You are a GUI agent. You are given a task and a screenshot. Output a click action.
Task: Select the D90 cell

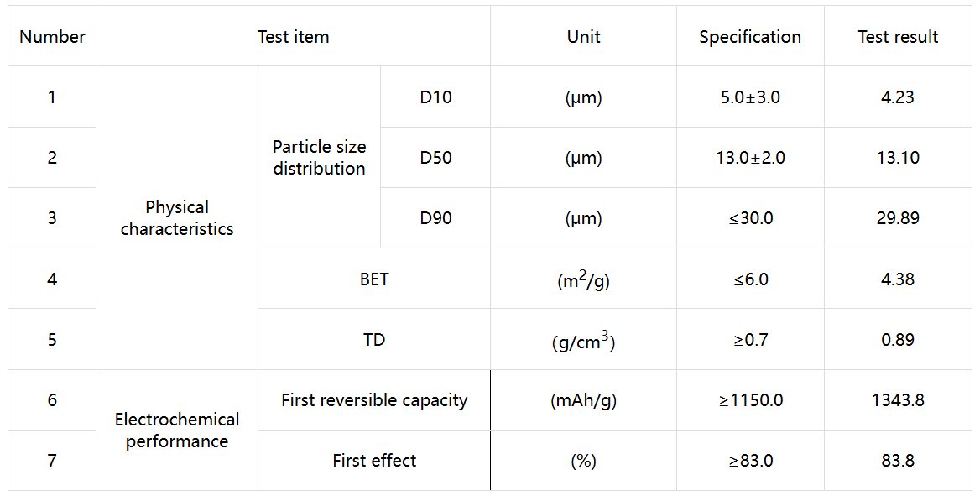(x=435, y=218)
